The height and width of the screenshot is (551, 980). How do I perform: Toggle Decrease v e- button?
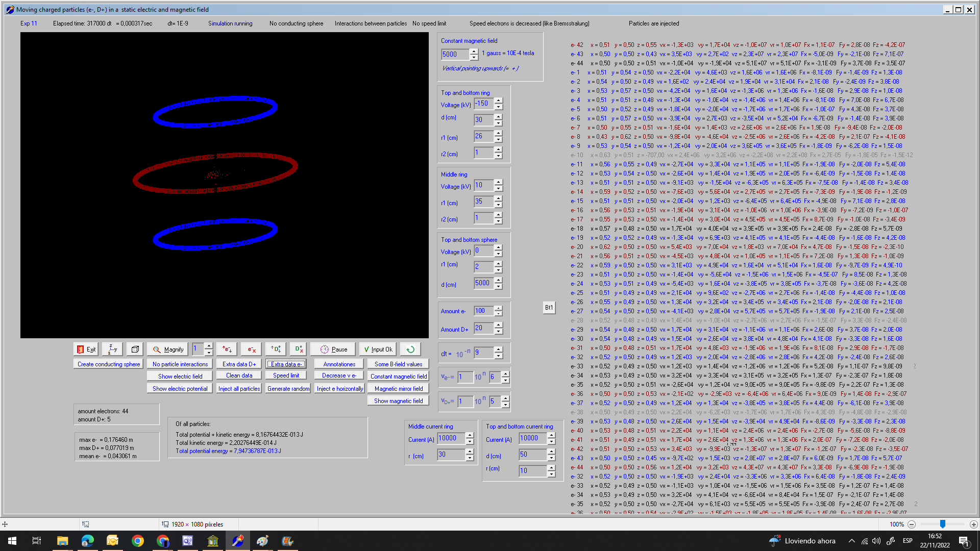coord(339,375)
